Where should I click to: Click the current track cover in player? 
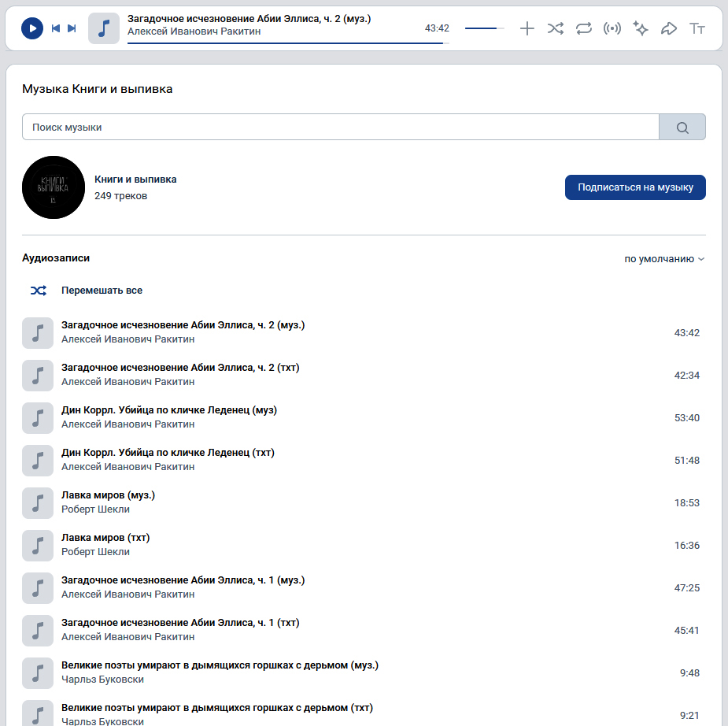(x=104, y=28)
